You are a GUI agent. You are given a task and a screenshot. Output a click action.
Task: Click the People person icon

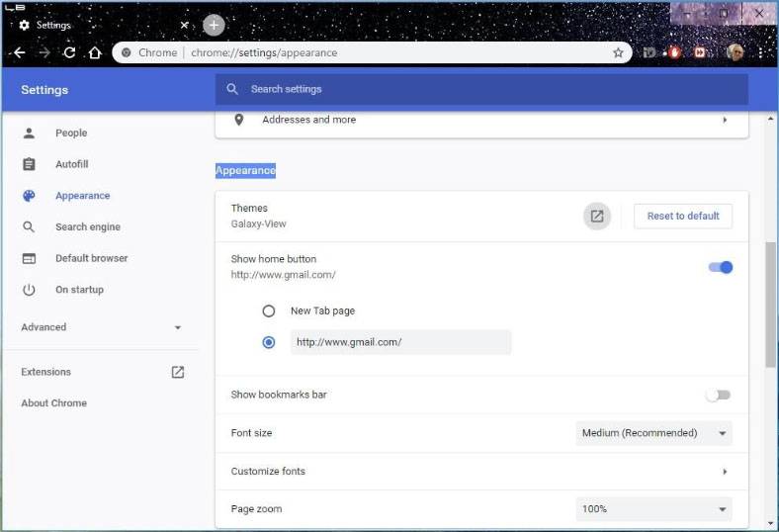pos(29,133)
